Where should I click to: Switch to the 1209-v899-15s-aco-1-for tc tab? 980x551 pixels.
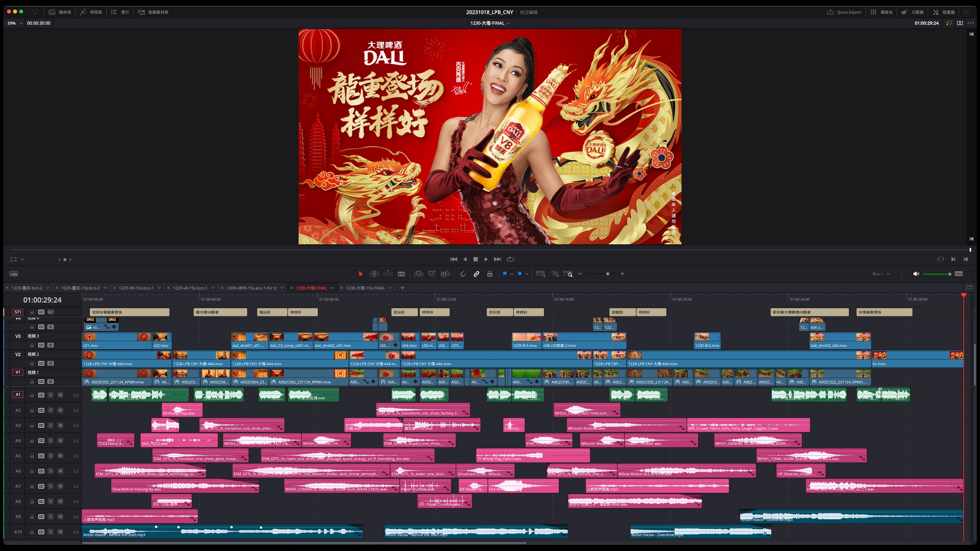tap(252, 288)
